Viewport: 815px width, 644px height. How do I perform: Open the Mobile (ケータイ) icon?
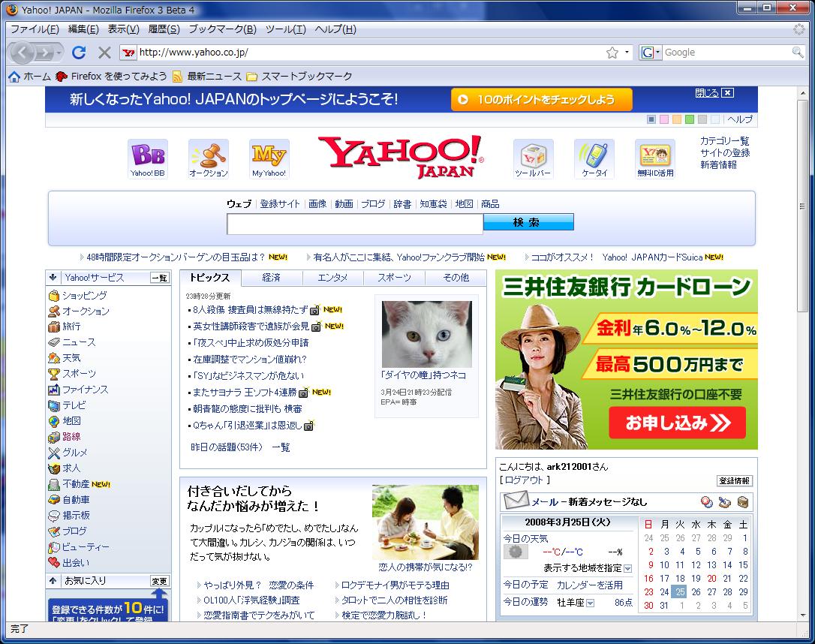click(594, 158)
